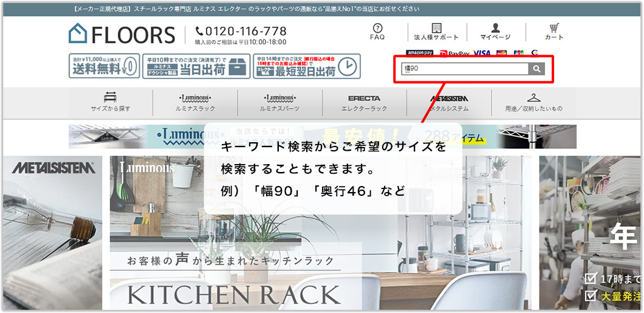Open エレクターラック menu item
The image size is (644, 313).
[x=365, y=103]
